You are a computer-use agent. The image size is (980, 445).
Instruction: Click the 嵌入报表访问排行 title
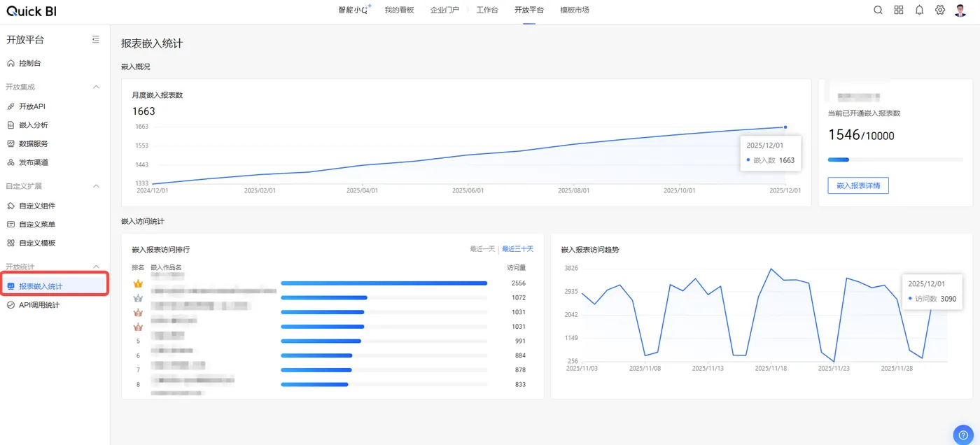[x=161, y=249]
